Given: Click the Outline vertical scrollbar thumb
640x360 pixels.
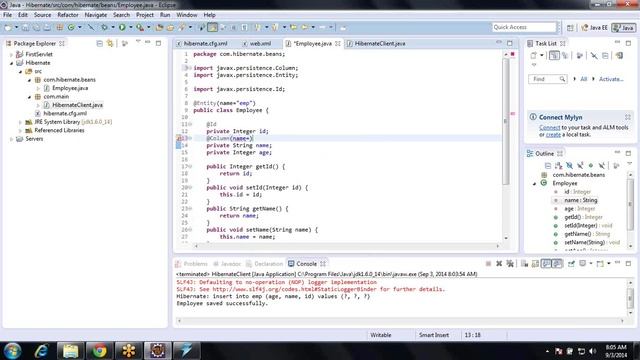Looking at the screenshot, I should point(630,204).
